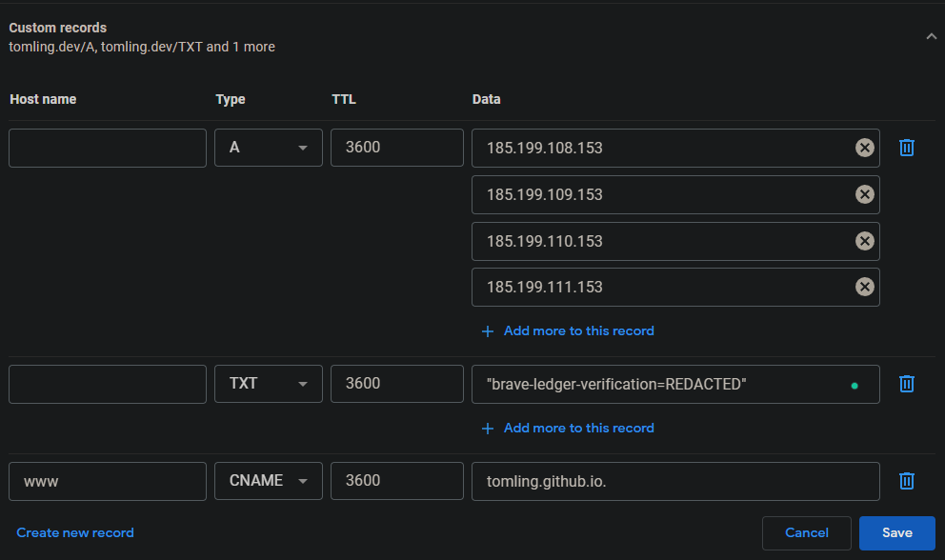The width and height of the screenshot is (945, 560).
Task: Click the Custom records heading
Action: [x=58, y=28]
